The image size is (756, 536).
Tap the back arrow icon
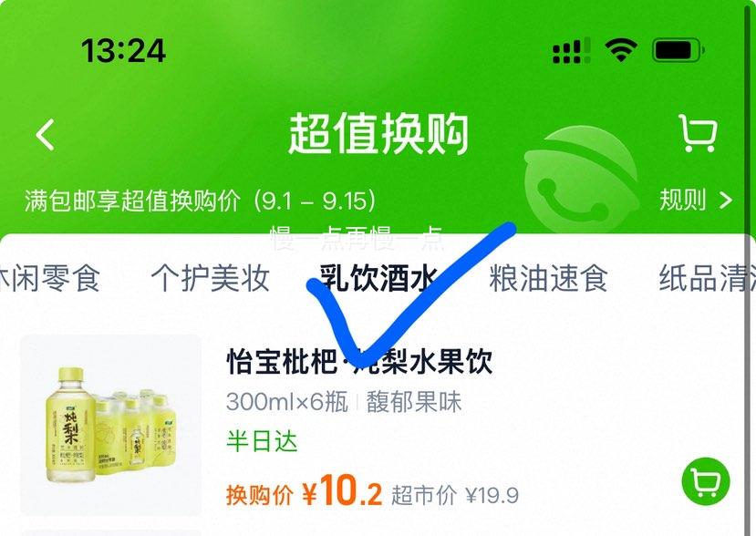(x=46, y=135)
